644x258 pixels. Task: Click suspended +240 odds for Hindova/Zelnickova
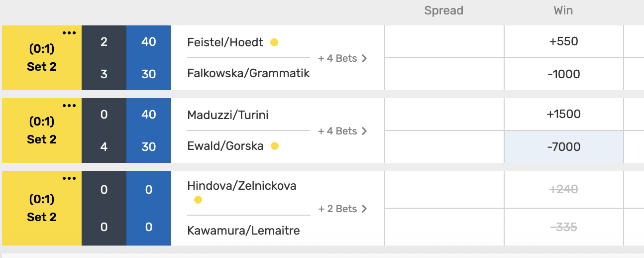563,189
